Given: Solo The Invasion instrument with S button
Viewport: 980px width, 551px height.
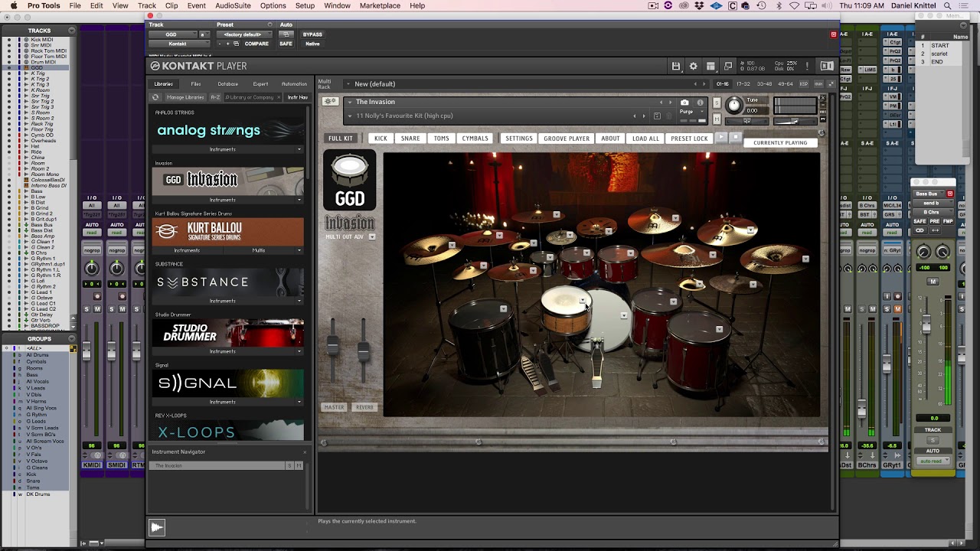Looking at the screenshot, I should 717,103.
